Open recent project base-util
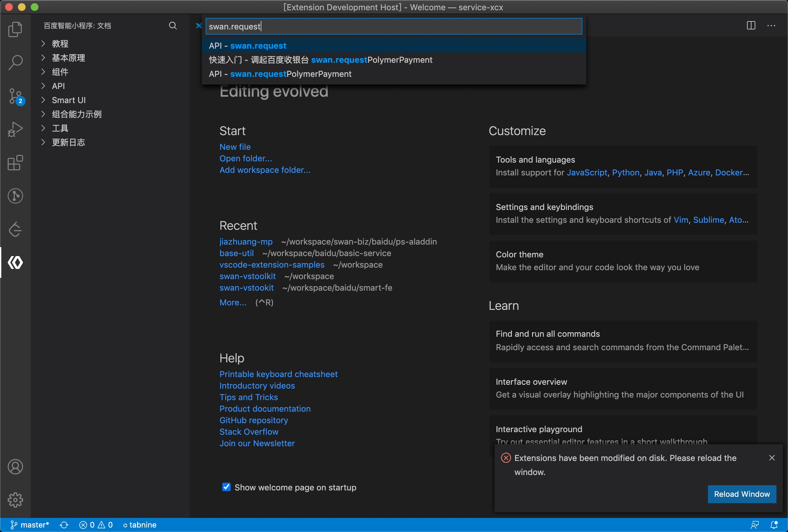The height and width of the screenshot is (532, 788). click(236, 253)
